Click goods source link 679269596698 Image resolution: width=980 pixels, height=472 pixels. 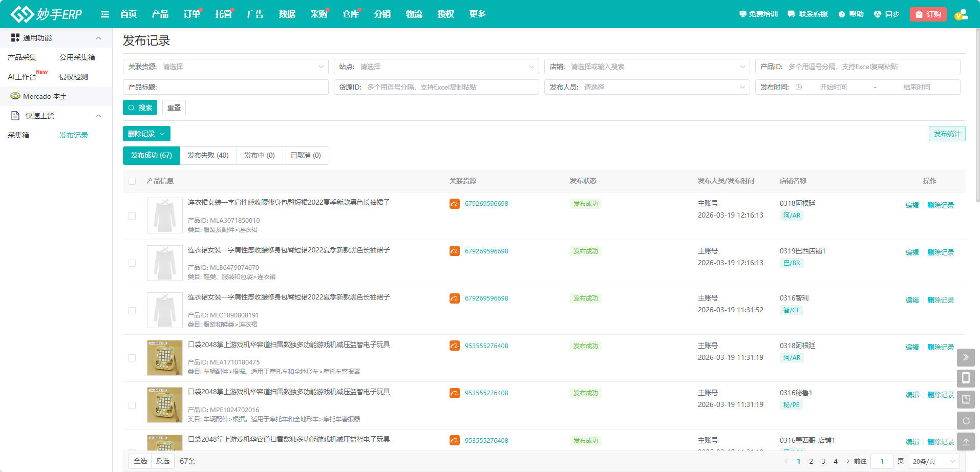486,203
